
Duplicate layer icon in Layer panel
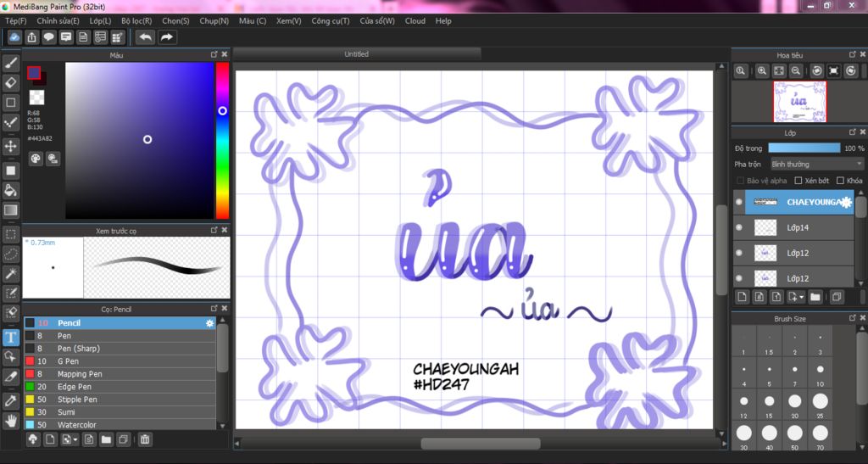837,297
